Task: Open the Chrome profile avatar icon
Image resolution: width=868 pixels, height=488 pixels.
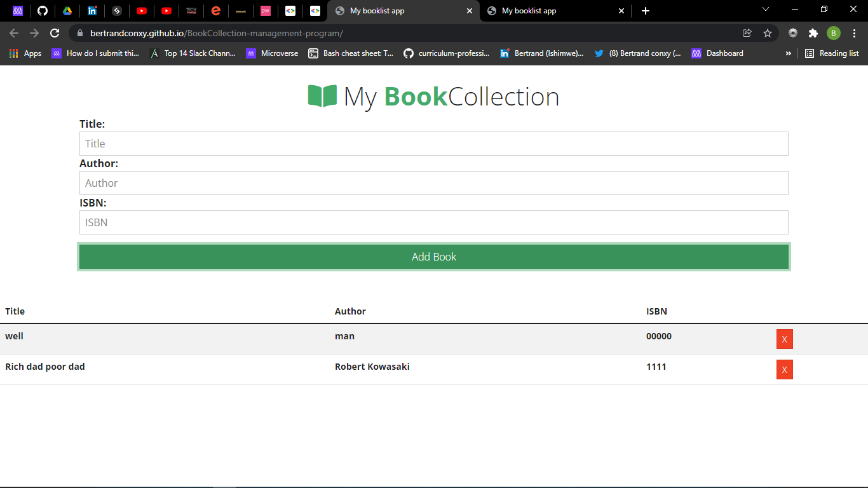Action: click(x=833, y=32)
